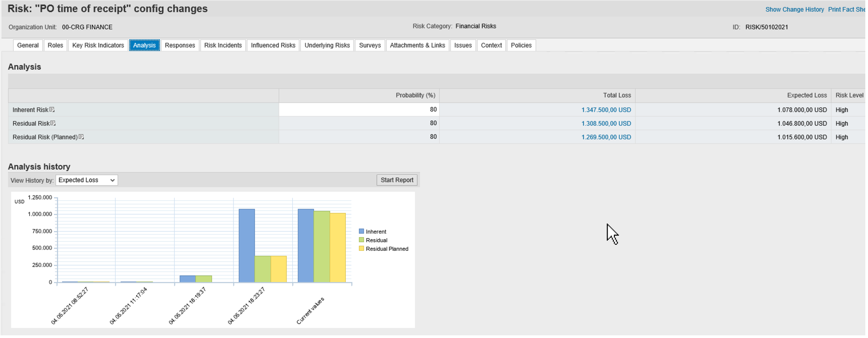Click the Current values inherent blue bar
The height and width of the screenshot is (338, 868).
306,246
